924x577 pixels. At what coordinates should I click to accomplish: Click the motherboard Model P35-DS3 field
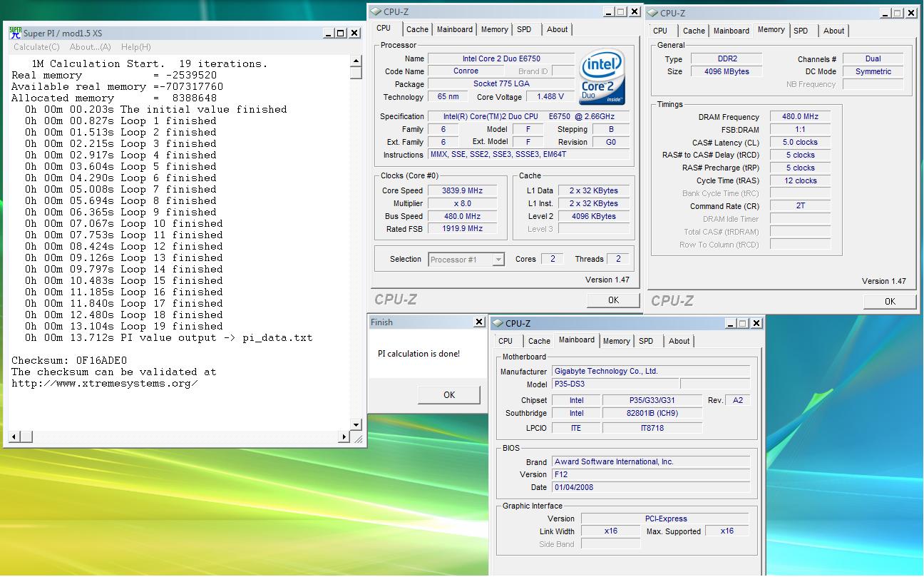pos(615,384)
